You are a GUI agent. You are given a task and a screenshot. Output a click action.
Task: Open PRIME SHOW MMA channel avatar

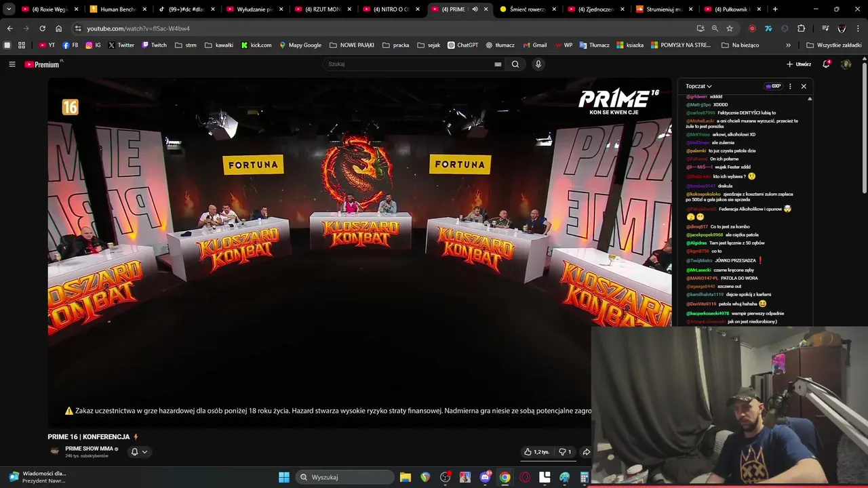[x=55, y=451]
